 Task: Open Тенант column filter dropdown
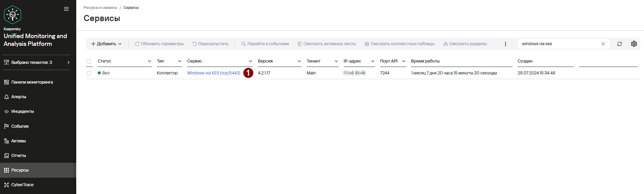(336, 61)
